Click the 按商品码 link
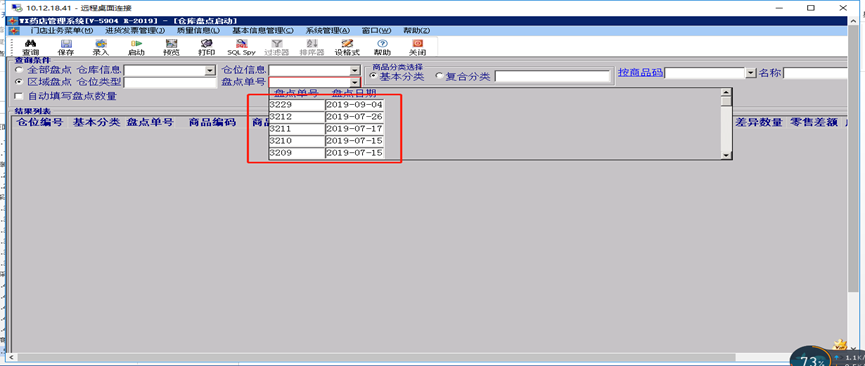The image size is (865, 366). pyautogui.click(x=640, y=72)
